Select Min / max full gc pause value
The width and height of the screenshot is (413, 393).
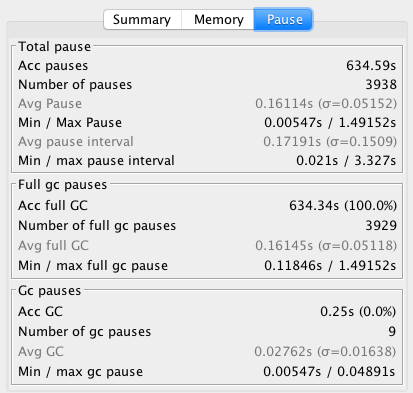330,266
